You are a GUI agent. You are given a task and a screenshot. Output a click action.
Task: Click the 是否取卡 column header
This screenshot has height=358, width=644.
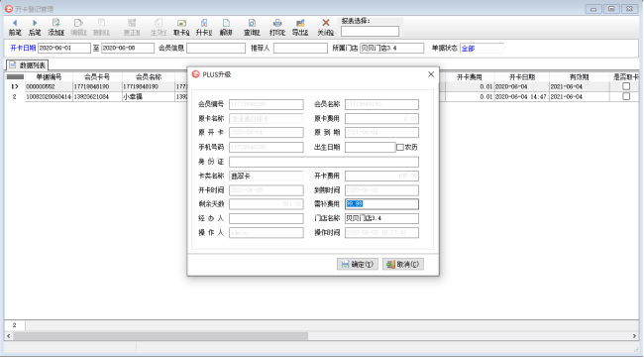[625, 77]
